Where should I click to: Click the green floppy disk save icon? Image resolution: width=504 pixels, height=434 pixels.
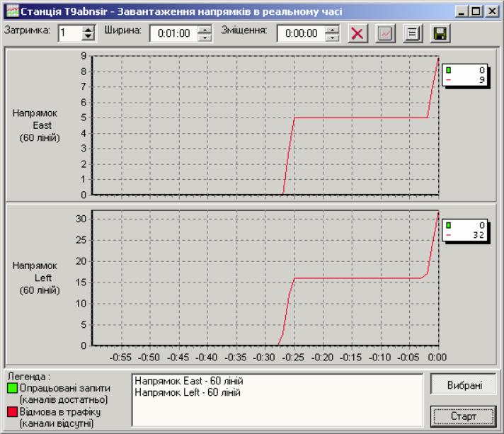coord(440,33)
